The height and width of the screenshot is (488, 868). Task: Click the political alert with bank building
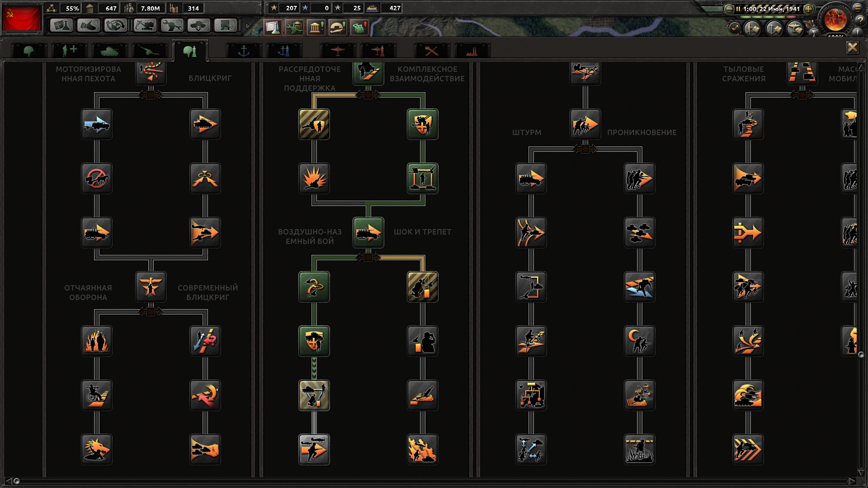click(316, 28)
